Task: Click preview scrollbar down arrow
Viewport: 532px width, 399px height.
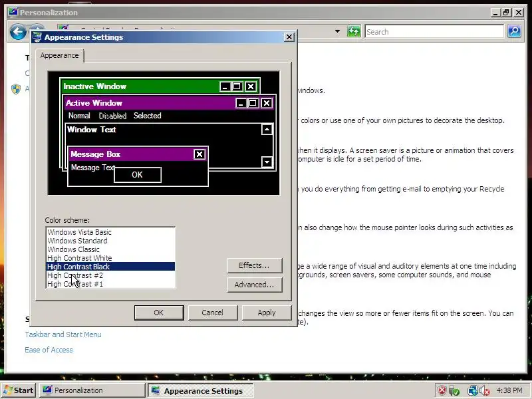Action: 267,162
